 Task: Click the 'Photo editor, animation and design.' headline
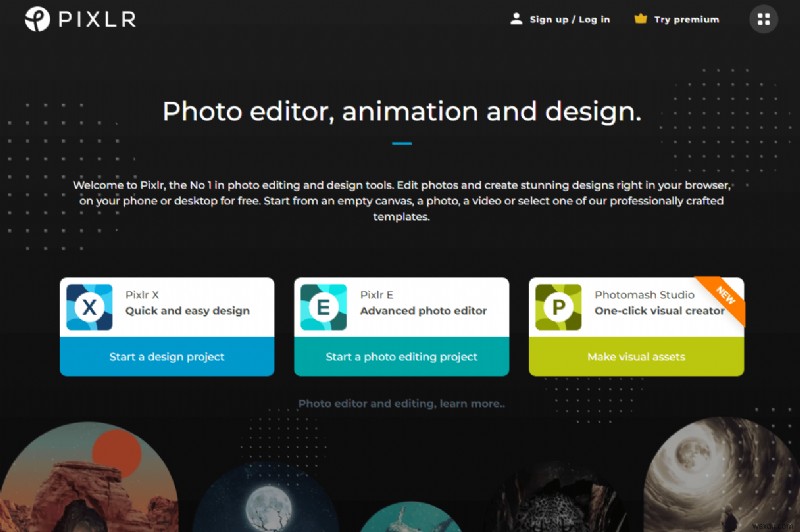tap(402, 111)
